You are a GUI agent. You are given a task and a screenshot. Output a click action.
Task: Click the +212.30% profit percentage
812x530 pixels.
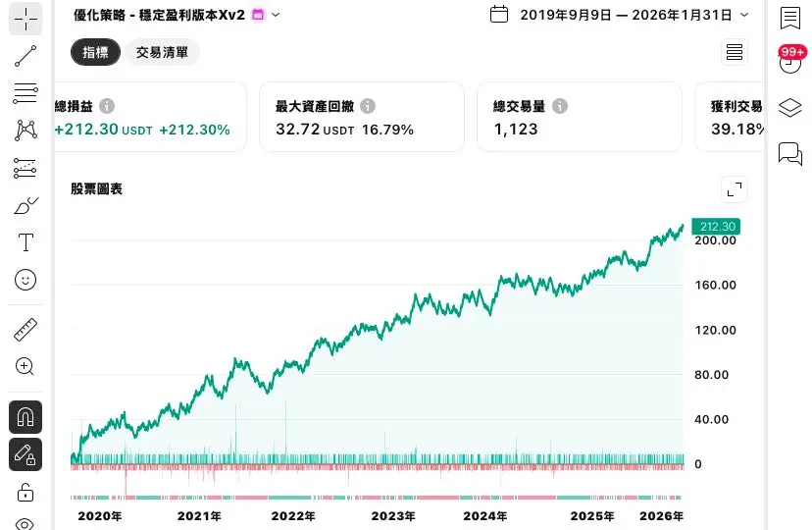194,130
